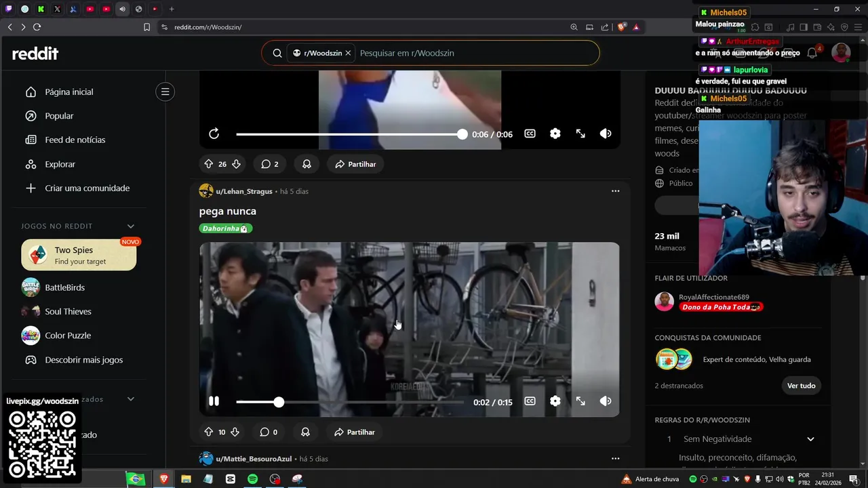Open the Twitch browser tab

click(x=9, y=9)
